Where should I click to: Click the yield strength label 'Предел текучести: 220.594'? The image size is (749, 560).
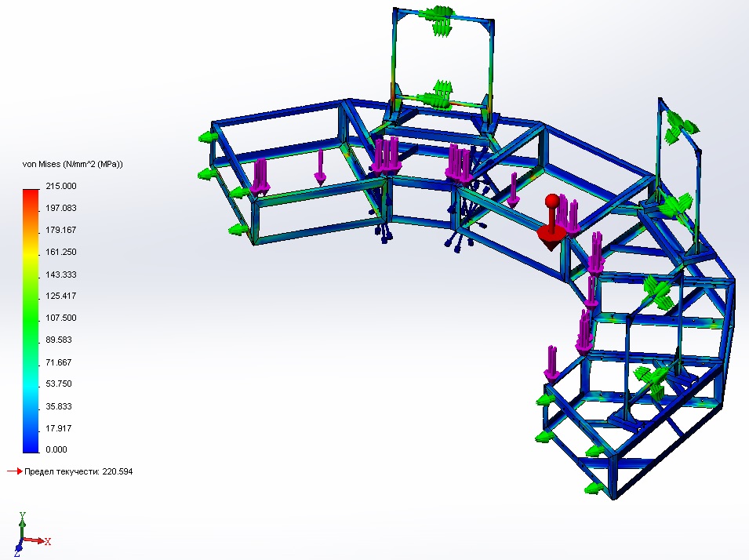[78, 471]
